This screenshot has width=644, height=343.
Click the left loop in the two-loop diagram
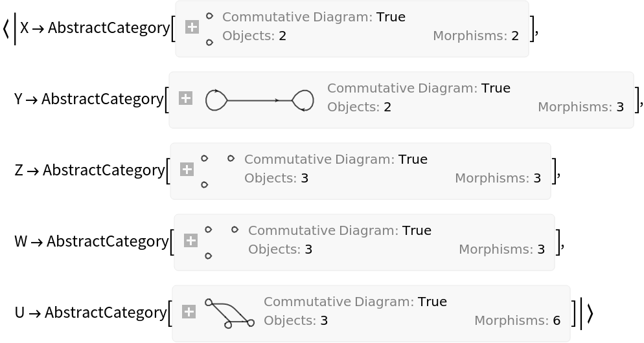click(x=216, y=100)
